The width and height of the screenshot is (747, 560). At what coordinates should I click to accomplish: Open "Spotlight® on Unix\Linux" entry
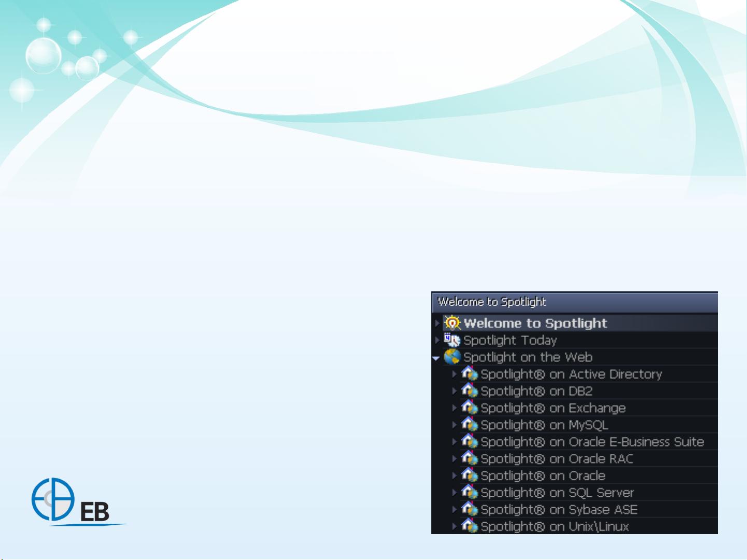[x=555, y=526]
